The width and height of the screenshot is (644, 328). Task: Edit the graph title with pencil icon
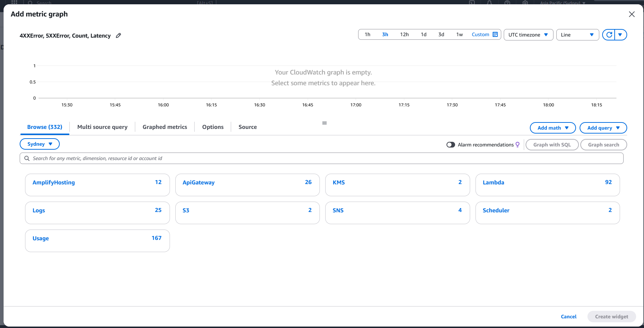coord(118,35)
